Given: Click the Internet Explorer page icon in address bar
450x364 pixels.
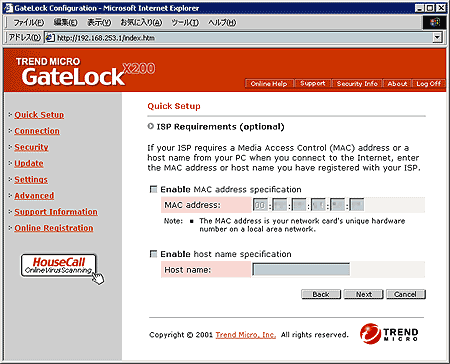Looking at the screenshot, I should click(x=50, y=38).
